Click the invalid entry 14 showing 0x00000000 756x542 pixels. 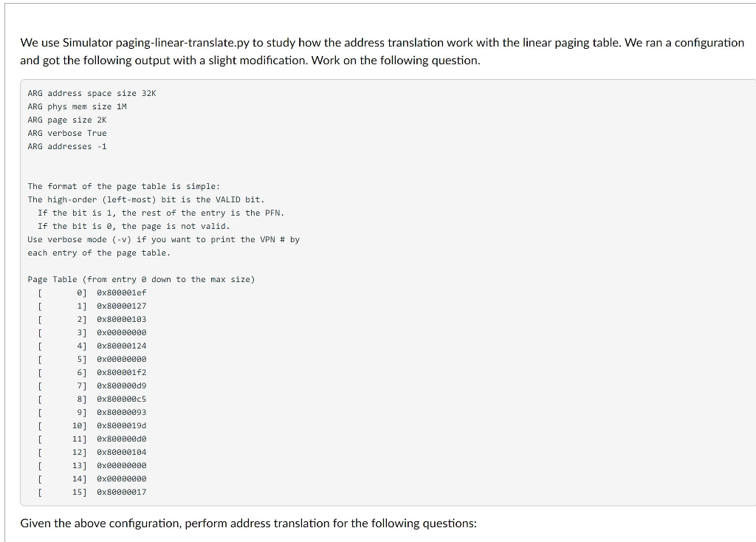120,478
